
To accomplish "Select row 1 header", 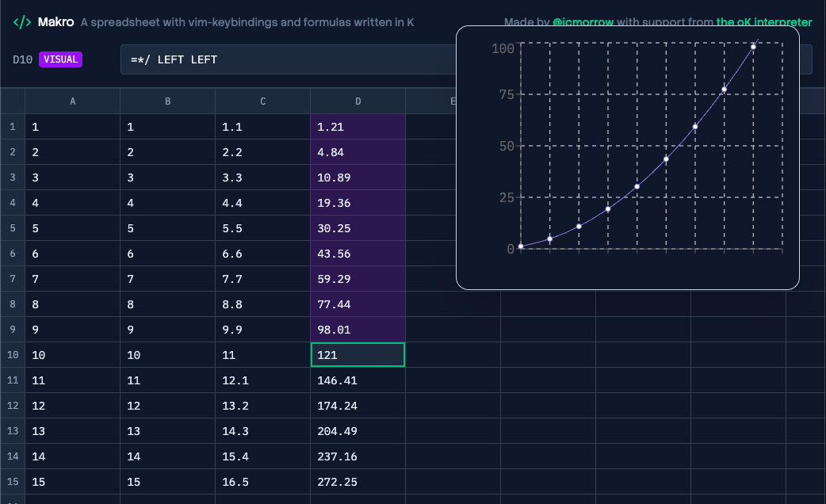I will 13,127.
